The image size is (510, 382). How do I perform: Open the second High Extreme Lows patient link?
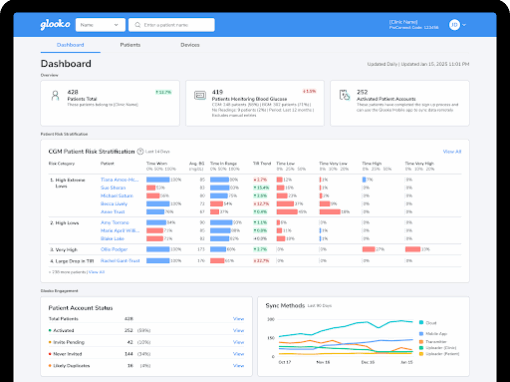113,188
